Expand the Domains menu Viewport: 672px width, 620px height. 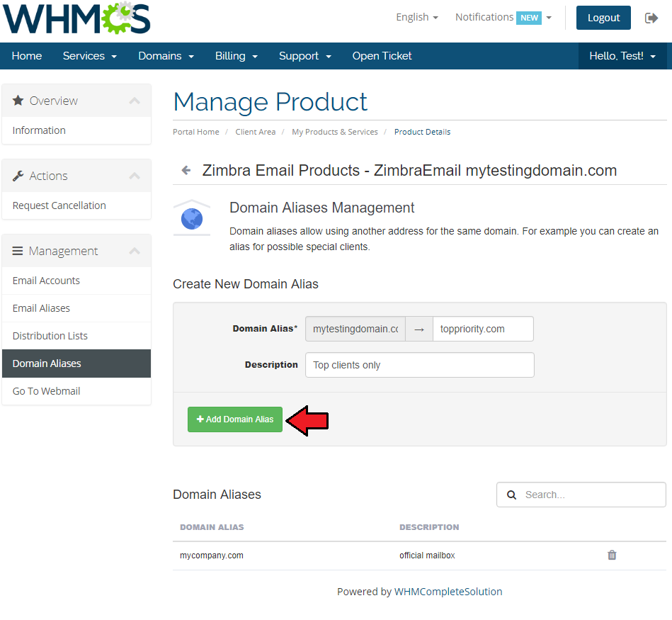point(166,56)
